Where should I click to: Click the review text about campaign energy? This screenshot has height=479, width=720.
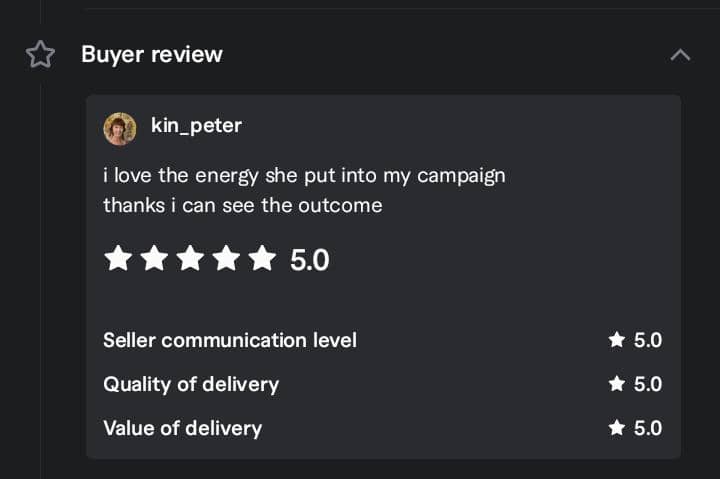click(x=304, y=176)
